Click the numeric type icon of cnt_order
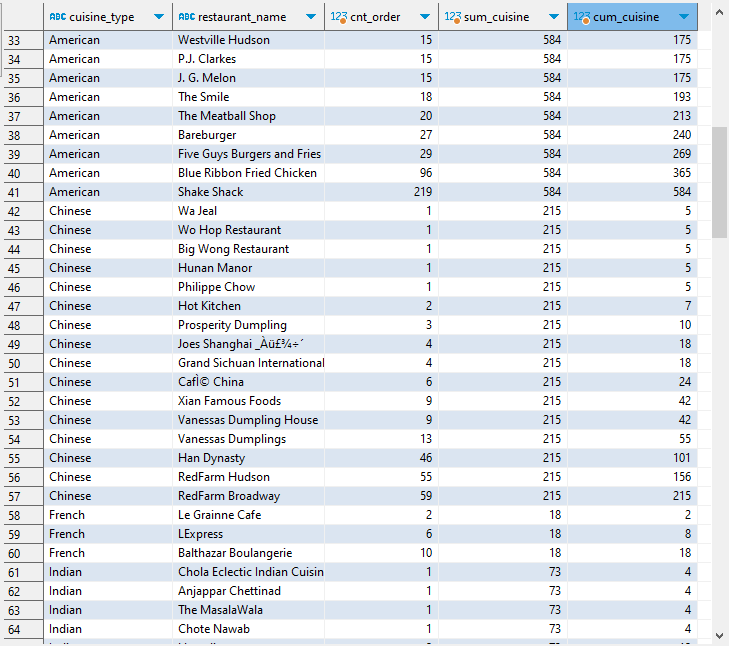The width and height of the screenshot is (729, 646). pos(339,17)
